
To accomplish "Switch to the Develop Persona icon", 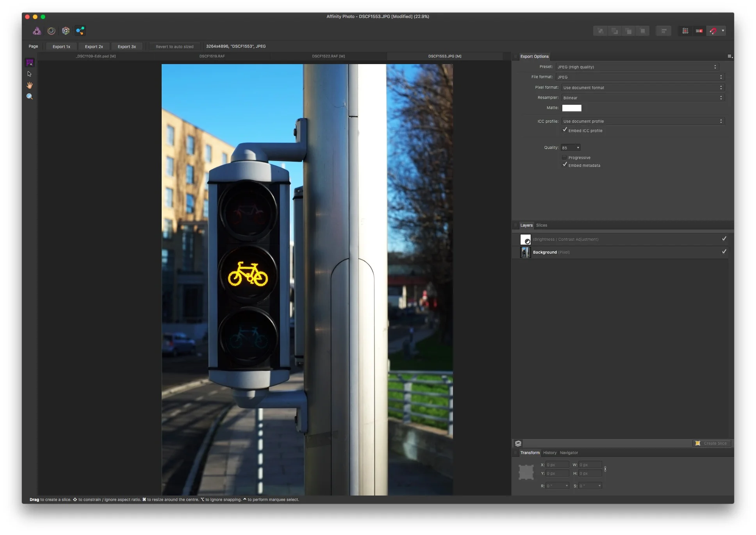I will [x=66, y=31].
